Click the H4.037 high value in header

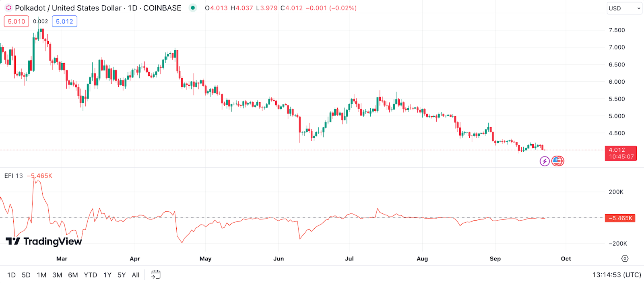pos(242,8)
